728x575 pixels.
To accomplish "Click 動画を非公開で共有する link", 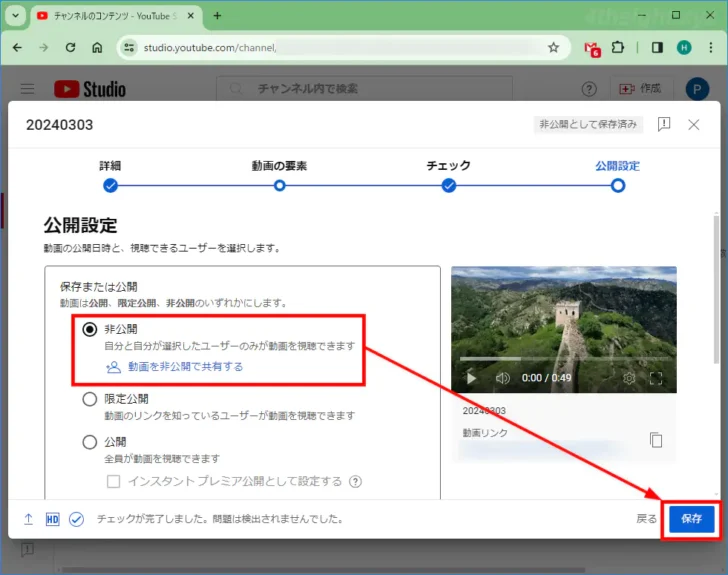I will 185,366.
